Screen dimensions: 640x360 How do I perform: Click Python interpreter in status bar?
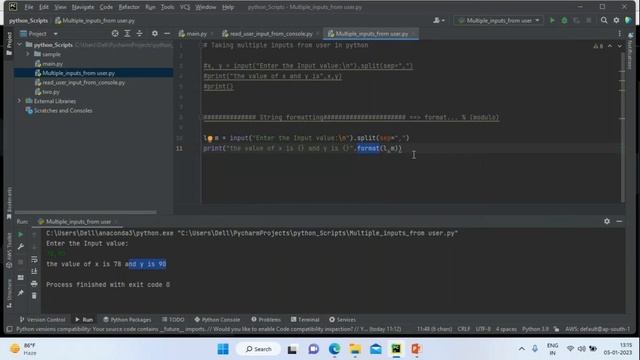tap(535, 329)
